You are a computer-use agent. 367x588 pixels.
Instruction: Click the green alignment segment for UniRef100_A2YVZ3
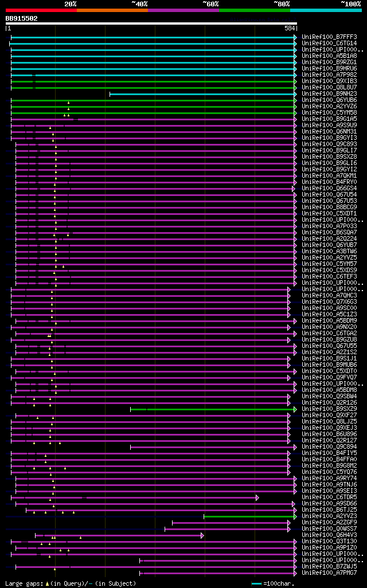coord(250,517)
